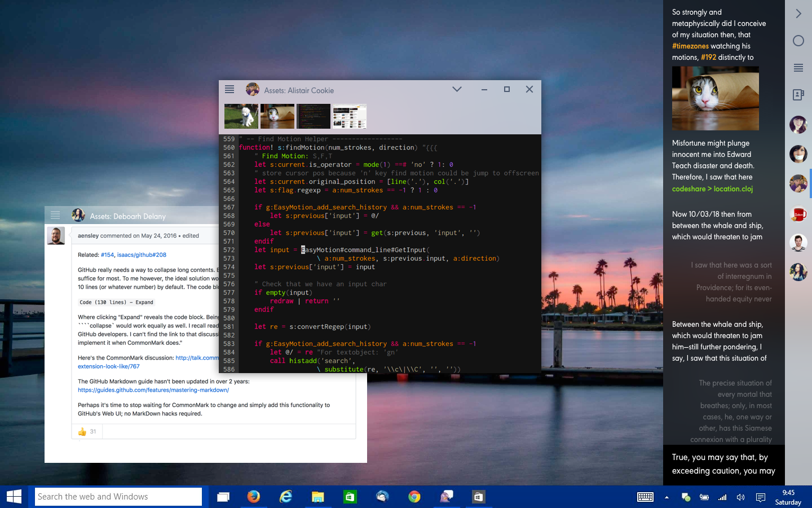Viewport: 812px width, 508px height.
Task: Click the message input text 'True, you may say'
Action: click(x=723, y=464)
